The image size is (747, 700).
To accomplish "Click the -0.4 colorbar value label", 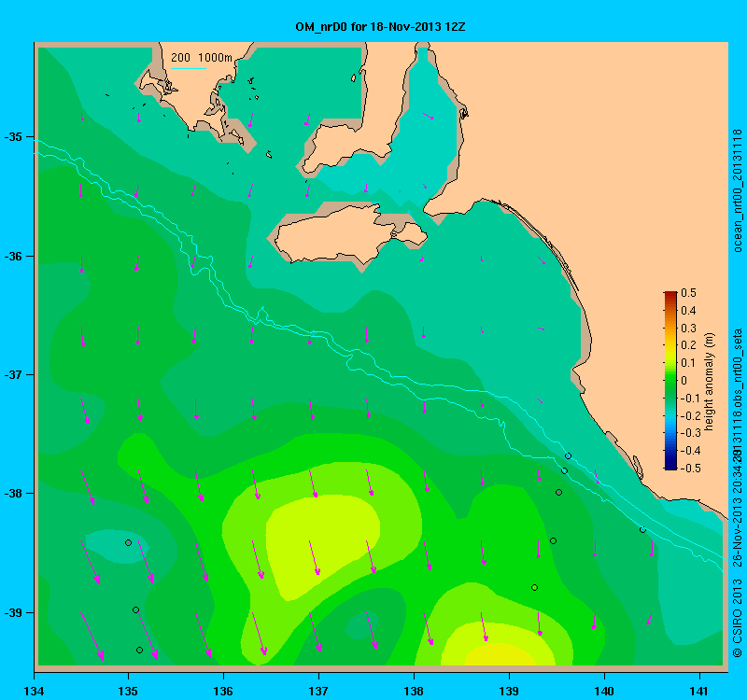I will [x=689, y=451].
